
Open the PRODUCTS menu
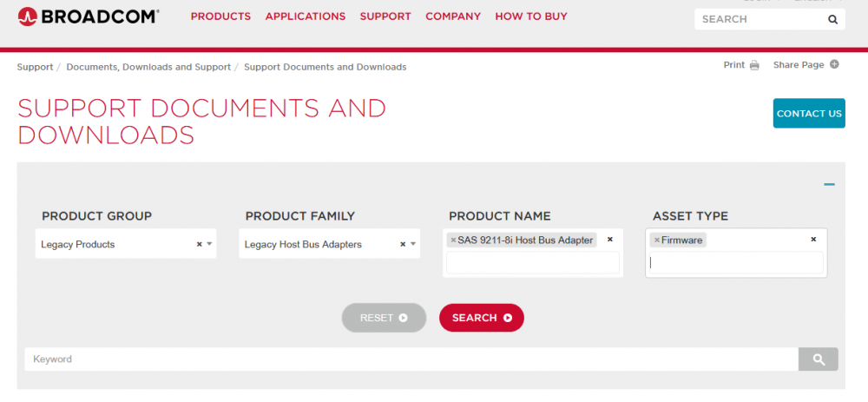click(x=220, y=16)
